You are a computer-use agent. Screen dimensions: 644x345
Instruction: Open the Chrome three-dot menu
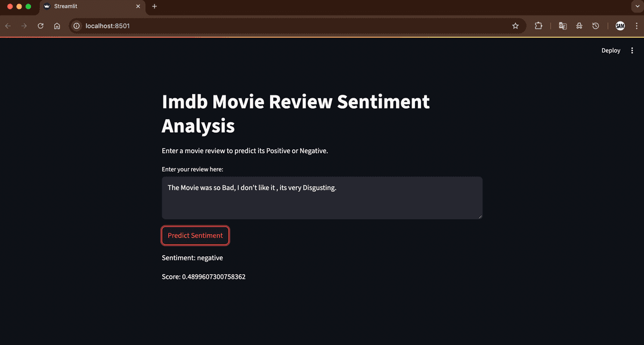[x=637, y=26]
